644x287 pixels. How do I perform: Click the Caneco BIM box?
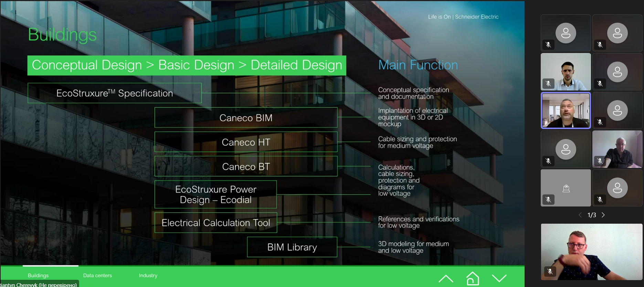[246, 118]
